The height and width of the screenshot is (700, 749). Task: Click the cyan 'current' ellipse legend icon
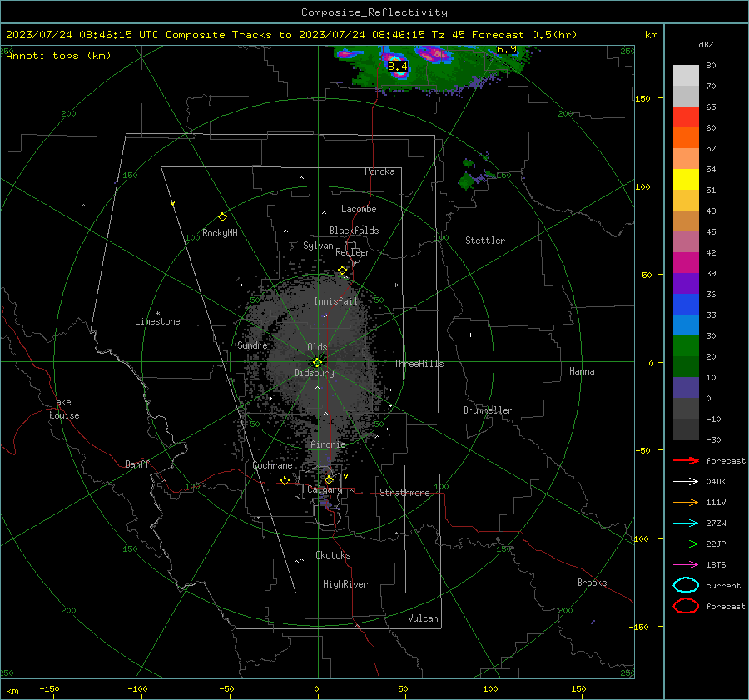pyautogui.click(x=686, y=585)
